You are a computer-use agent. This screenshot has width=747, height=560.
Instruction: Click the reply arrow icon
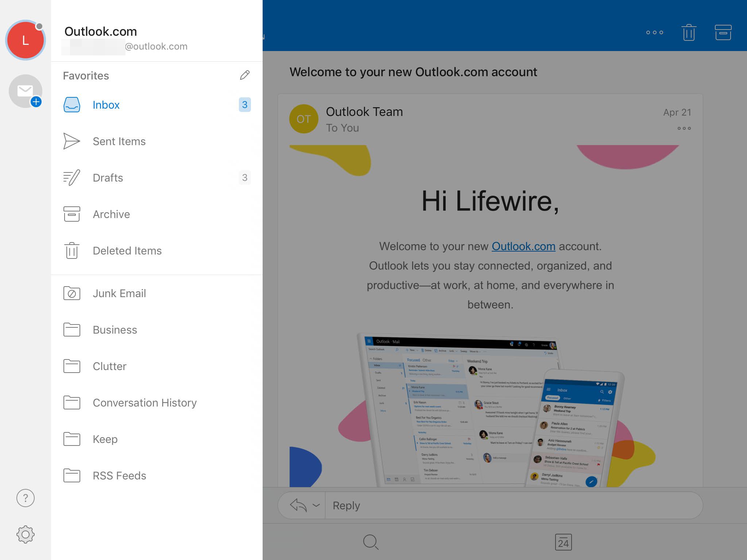(x=298, y=505)
